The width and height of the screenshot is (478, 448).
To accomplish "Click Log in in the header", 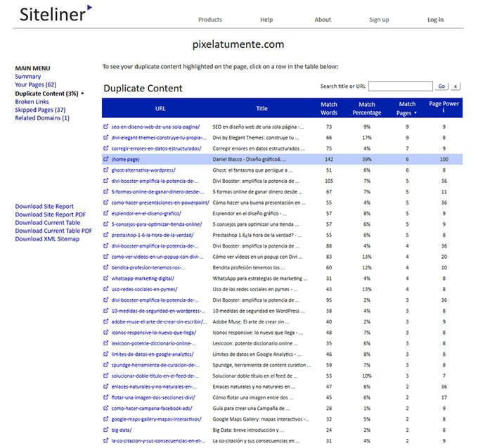I will pyautogui.click(x=435, y=20).
